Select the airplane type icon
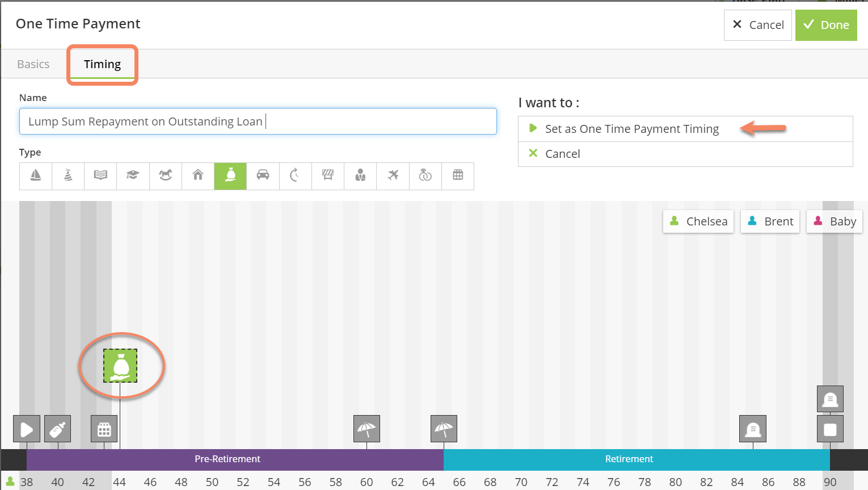Image resolution: width=868 pixels, height=490 pixels. (393, 176)
